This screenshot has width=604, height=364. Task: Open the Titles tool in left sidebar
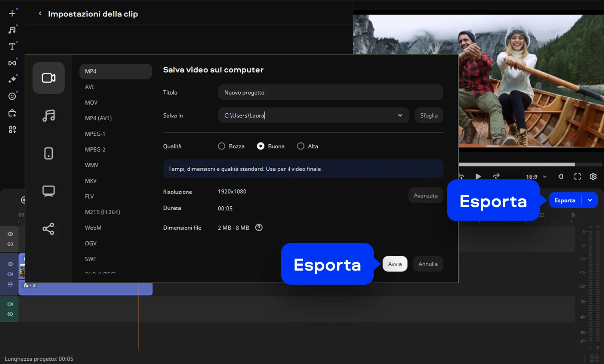click(x=12, y=47)
